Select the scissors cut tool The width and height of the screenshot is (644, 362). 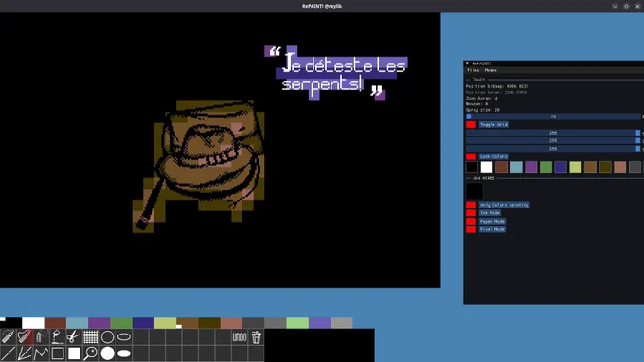[74, 337]
